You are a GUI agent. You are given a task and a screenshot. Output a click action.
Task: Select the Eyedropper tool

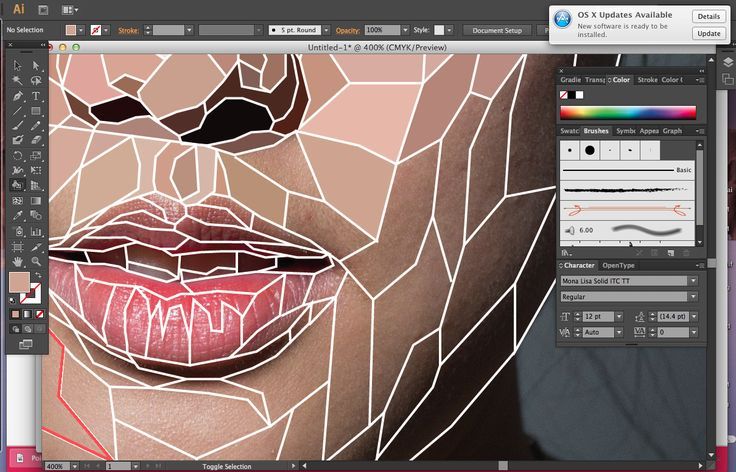click(x=18, y=214)
